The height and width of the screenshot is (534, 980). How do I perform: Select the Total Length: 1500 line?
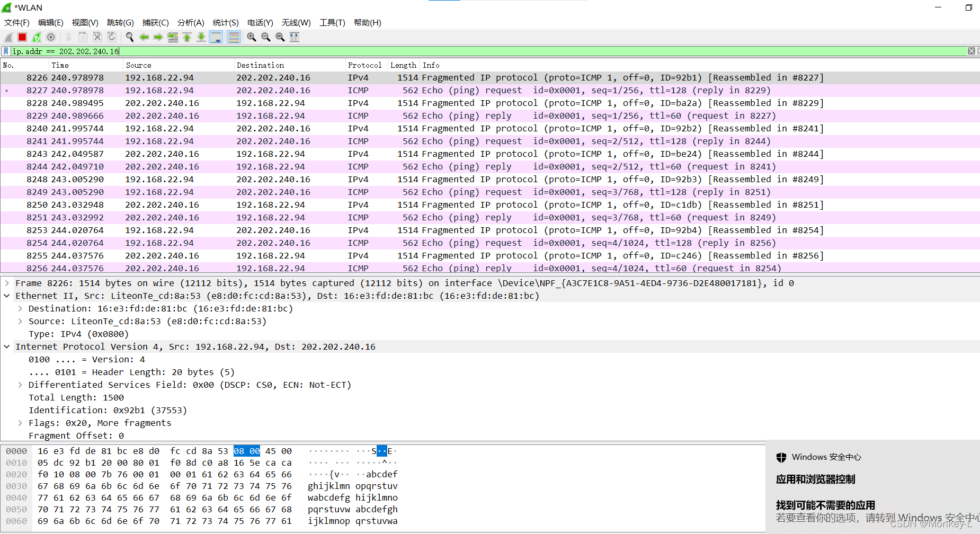pyautogui.click(x=76, y=397)
